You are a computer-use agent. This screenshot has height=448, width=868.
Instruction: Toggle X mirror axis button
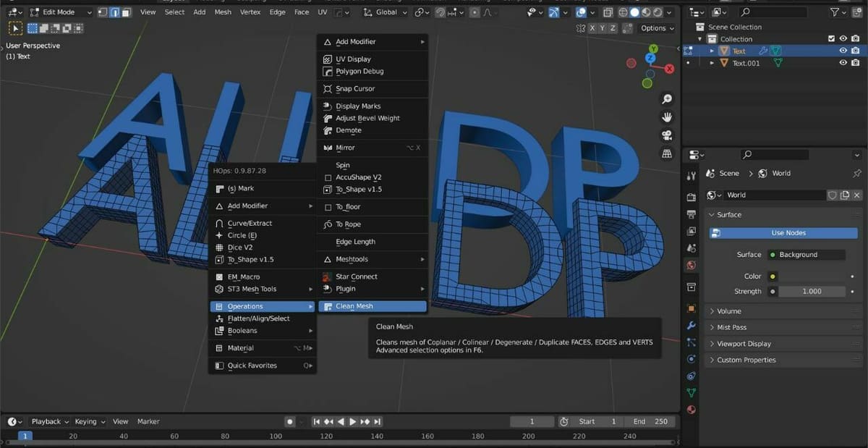(593, 28)
